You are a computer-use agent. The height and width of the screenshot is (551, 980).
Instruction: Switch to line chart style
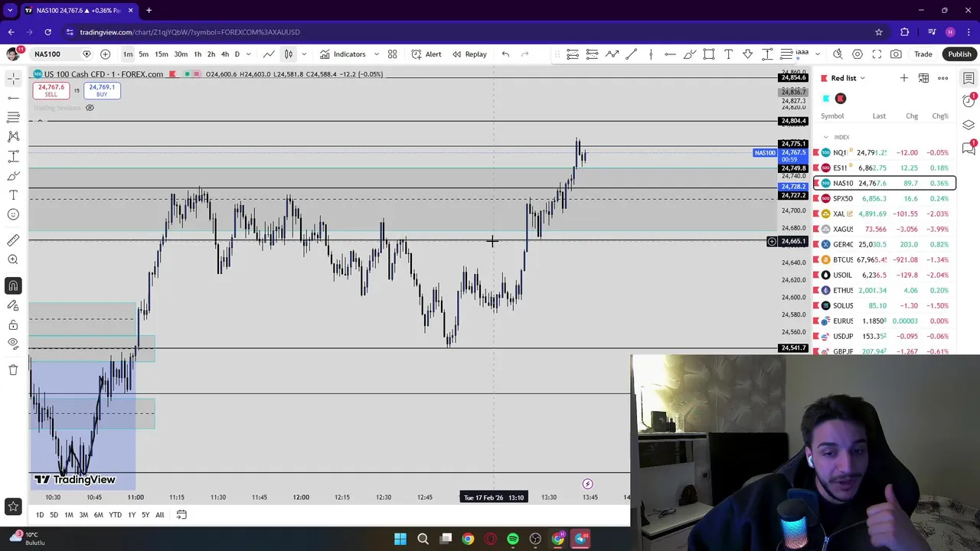point(269,54)
